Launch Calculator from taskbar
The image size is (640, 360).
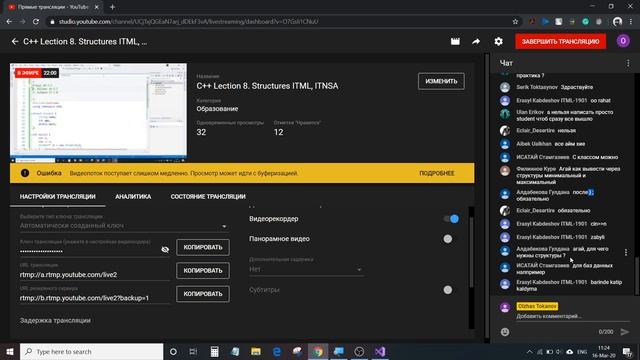214,351
